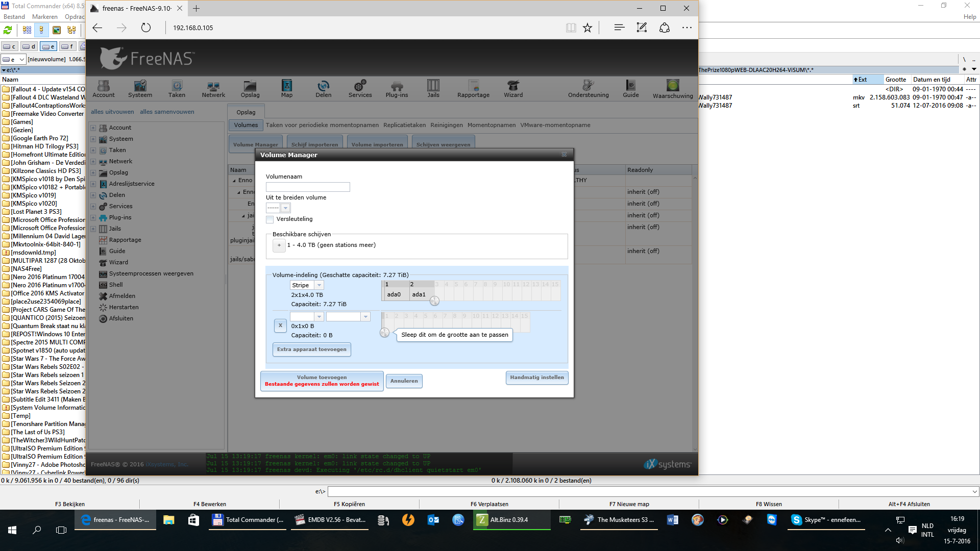Launch the Wizard toolbar icon
980x551 pixels.
513,88
